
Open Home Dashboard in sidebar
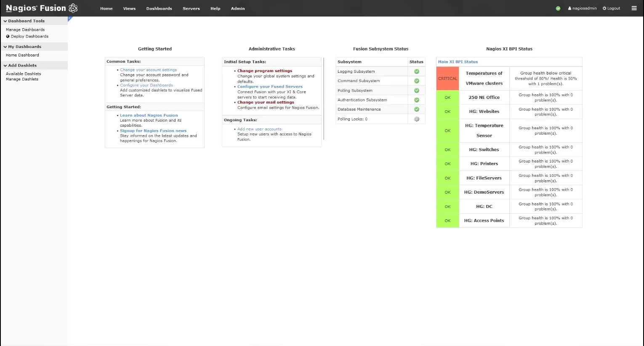coord(22,55)
